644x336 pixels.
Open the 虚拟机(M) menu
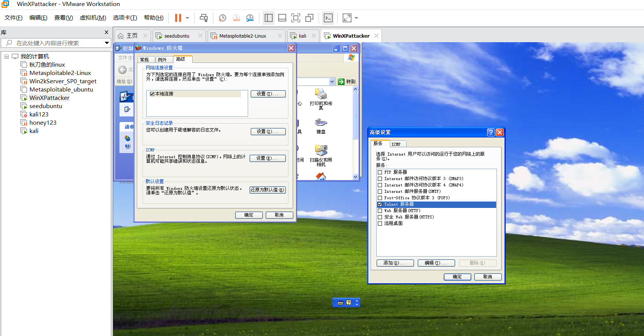(93, 18)
